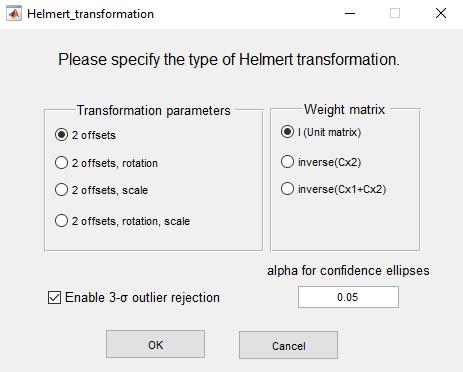
Task: Click the Cancel button
Action: (288, 345)
